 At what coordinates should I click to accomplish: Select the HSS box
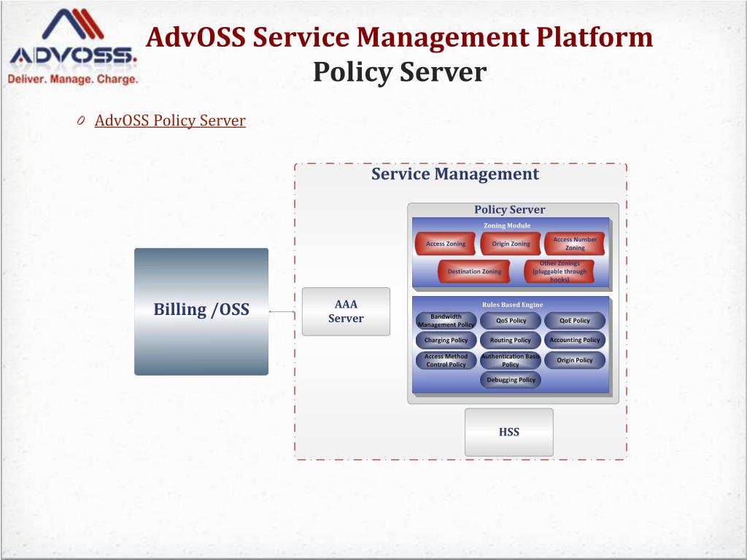pos(508,432)
